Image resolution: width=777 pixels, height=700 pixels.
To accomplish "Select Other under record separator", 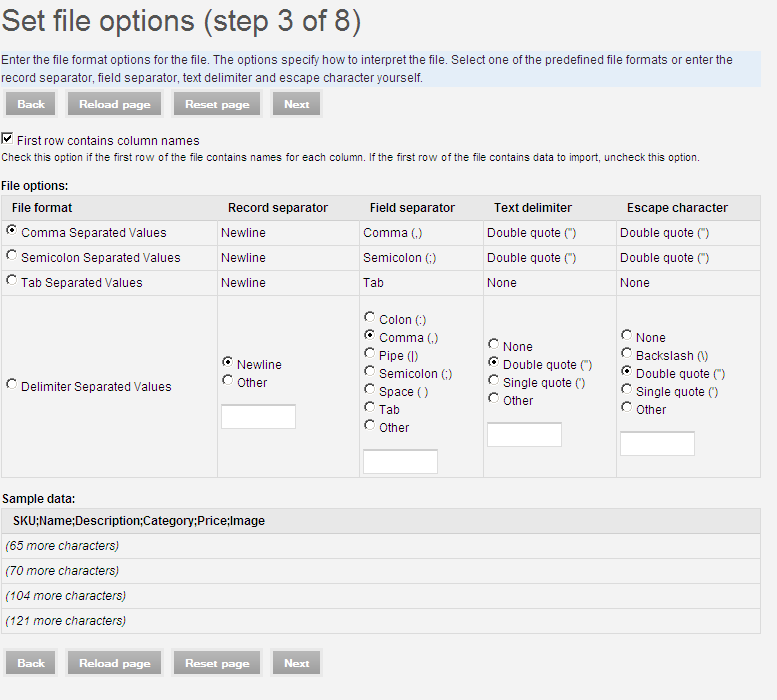I will (x=228, y=381).
